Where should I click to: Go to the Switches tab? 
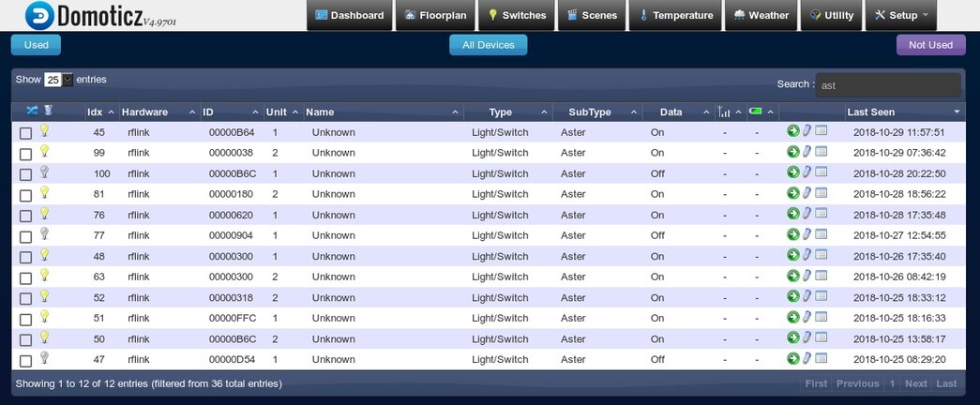(x=516, y=16)
